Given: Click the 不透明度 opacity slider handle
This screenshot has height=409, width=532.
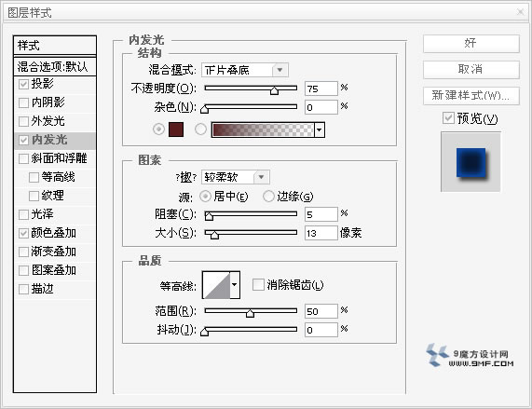Looking at the screenshot, I should (274, 90).
